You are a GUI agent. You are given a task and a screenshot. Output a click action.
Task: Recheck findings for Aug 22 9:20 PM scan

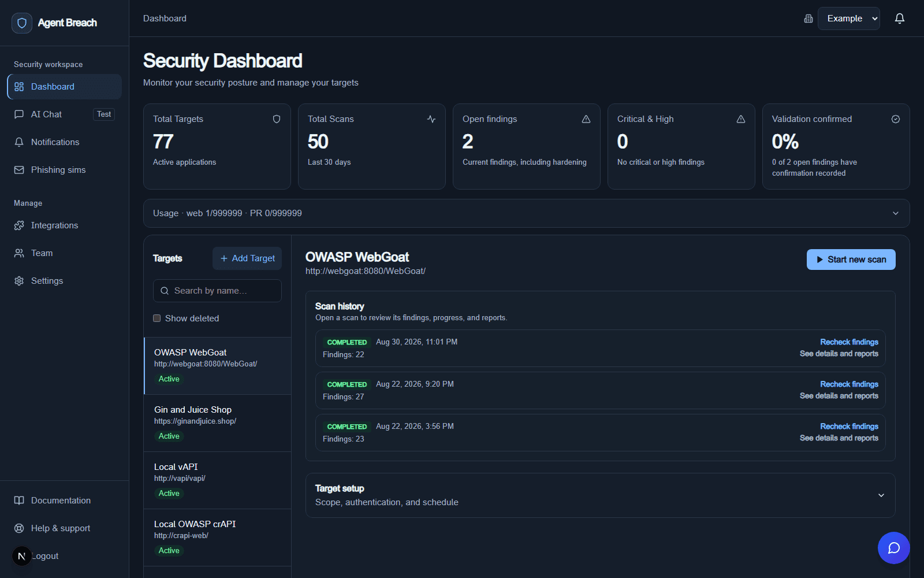849,384
